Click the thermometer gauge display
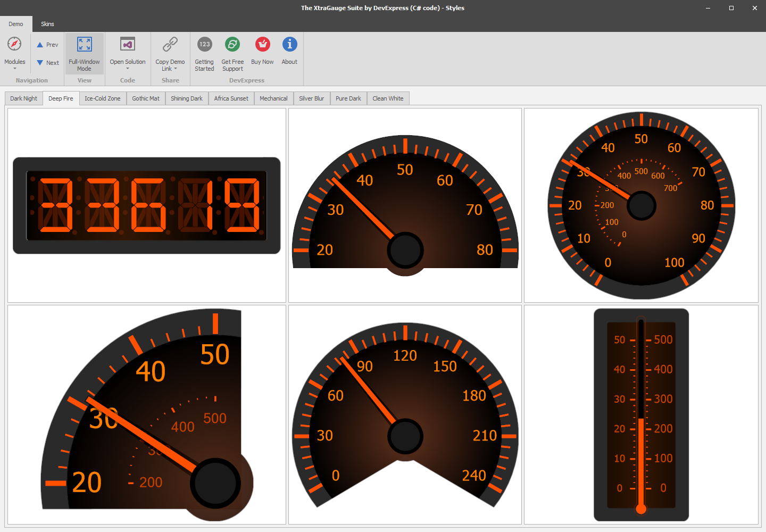Viewport: 766px width, 532px height. (641, 414)
